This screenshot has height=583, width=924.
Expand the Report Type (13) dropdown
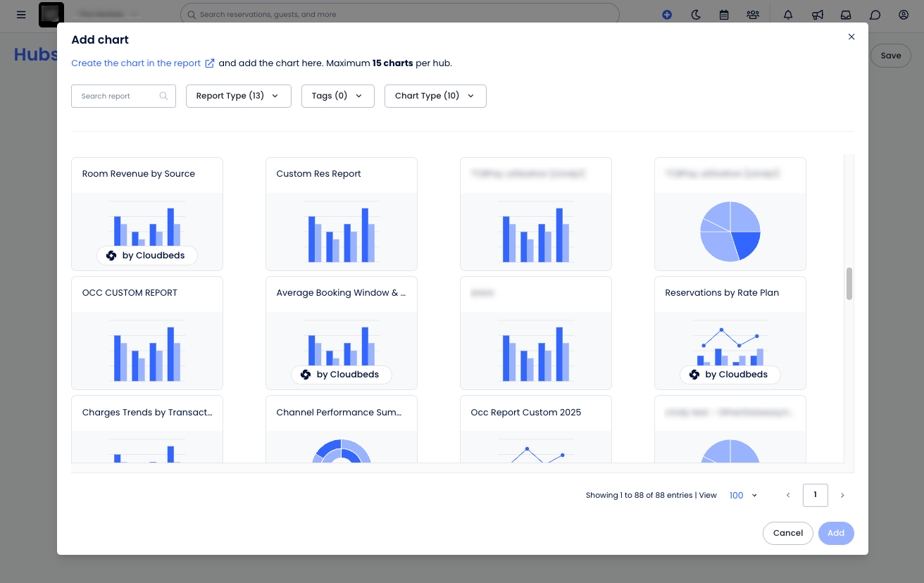point(239,96)
